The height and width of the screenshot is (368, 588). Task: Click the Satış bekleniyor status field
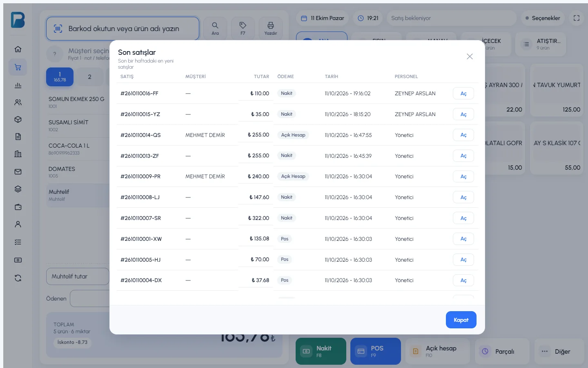point(451,18)
